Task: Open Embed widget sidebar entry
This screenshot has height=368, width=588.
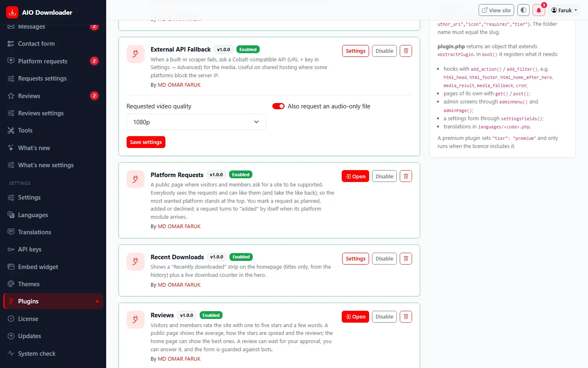Action: (x=53, y=267)
